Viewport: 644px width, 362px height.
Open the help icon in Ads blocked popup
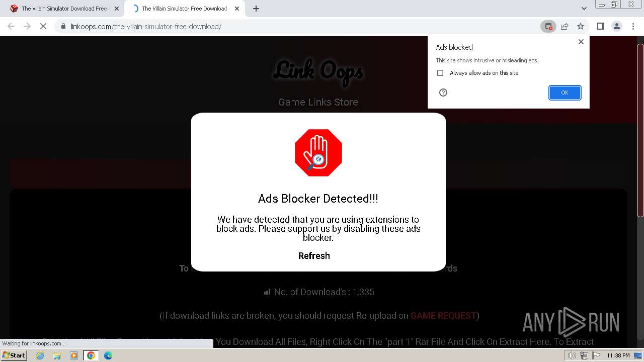tap(443, 93)
